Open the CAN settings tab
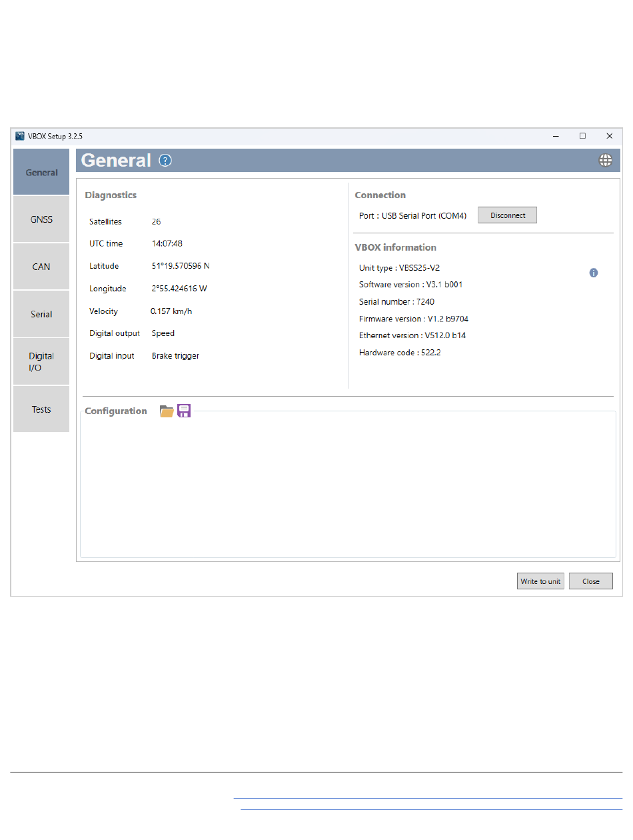This screenshot has width=633, height=840. pos(41,267)
